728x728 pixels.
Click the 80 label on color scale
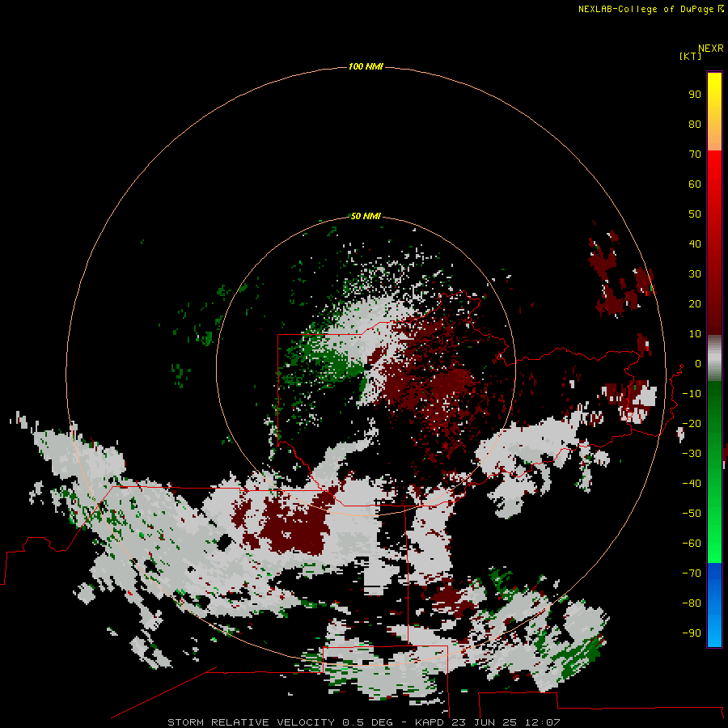[695, 125]
